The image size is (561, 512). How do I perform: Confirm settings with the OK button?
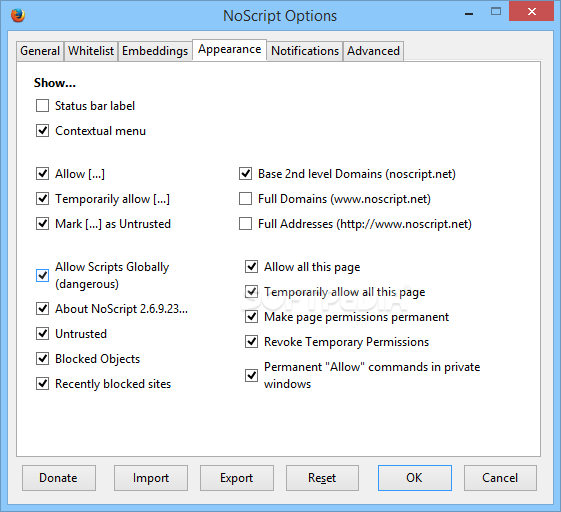(x=415, y=478)
